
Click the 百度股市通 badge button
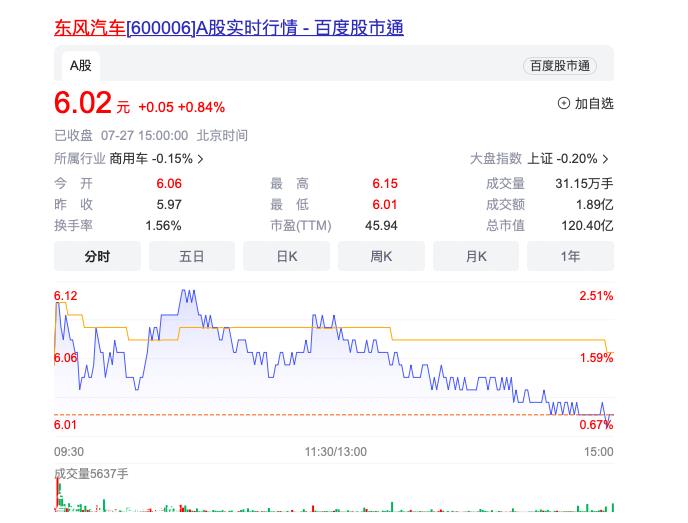coord(559,66)
